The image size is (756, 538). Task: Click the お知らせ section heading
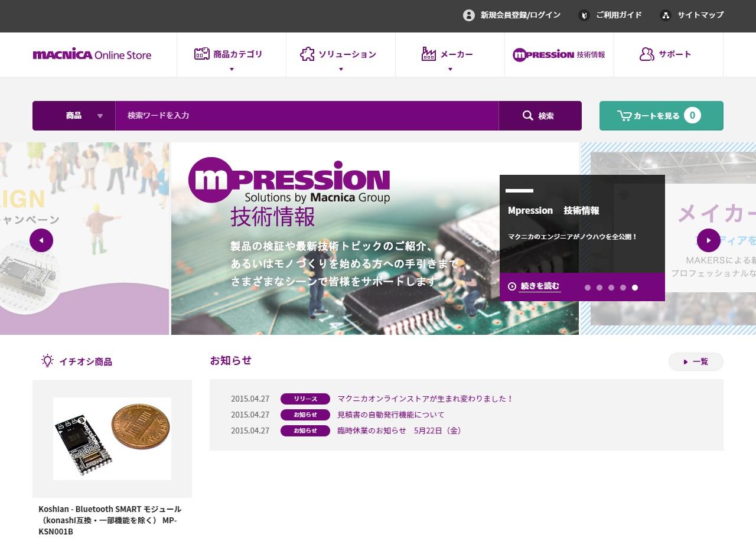[x=231, y=360]
